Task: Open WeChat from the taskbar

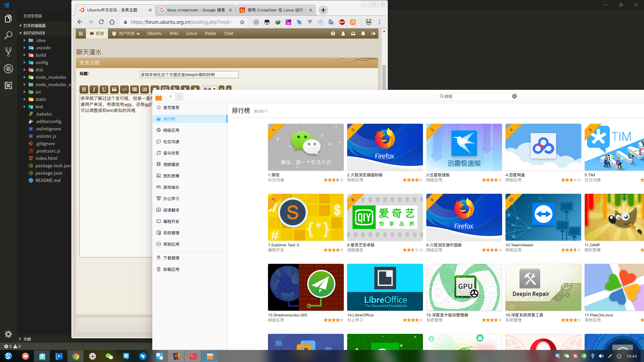Action: (x=109, y=356)
